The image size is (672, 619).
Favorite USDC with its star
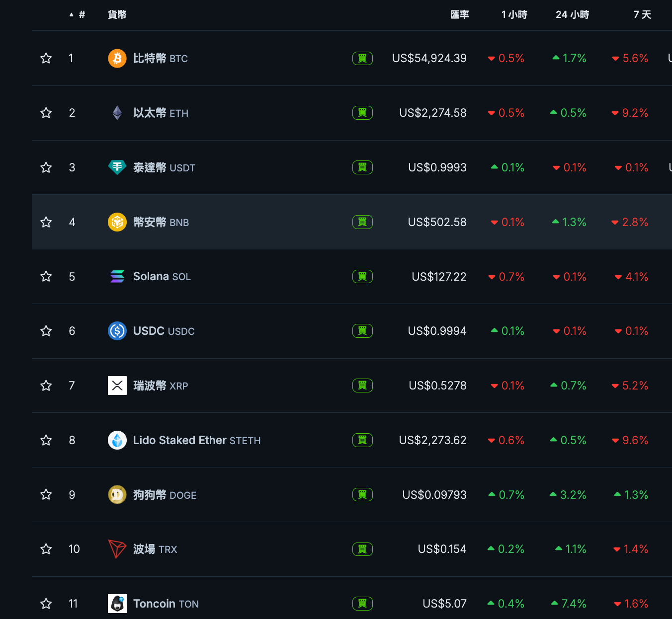pos(46,331)
